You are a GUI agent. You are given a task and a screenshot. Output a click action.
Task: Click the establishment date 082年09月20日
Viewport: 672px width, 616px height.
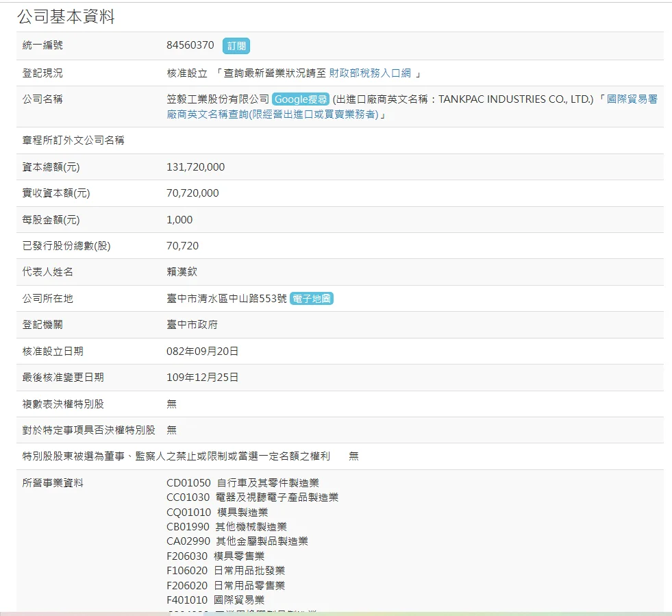click(202, 351)
